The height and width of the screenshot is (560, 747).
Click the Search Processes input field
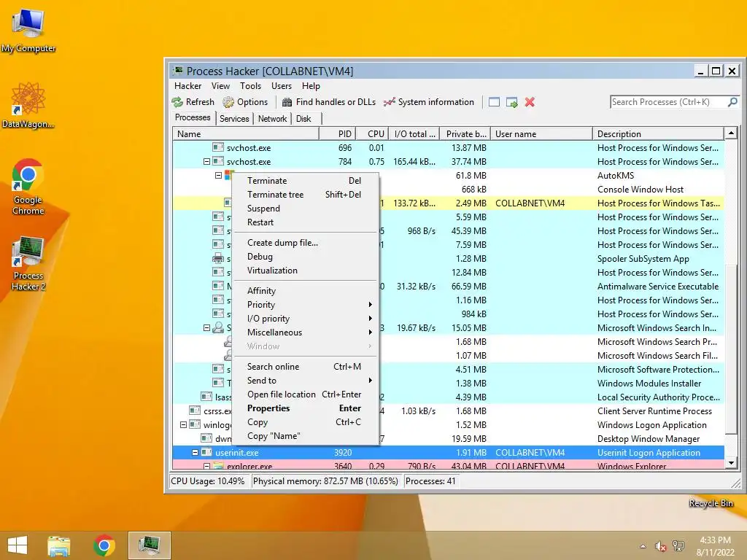(x=668, y=102)
